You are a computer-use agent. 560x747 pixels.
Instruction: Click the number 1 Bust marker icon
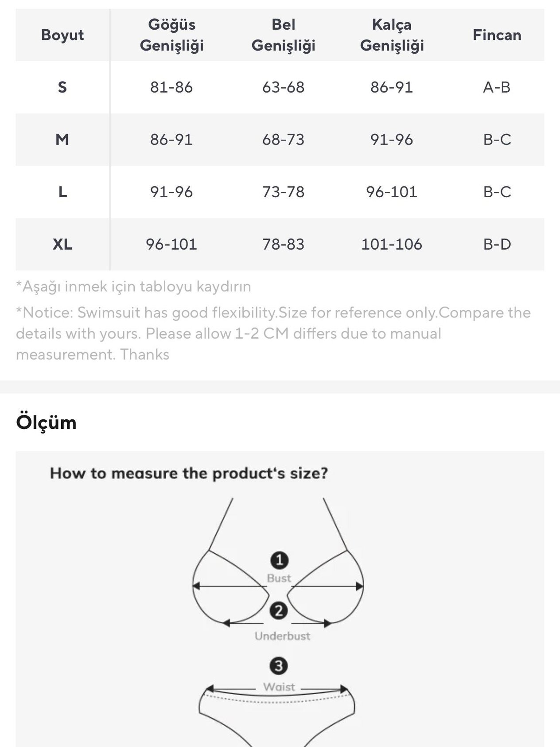[x=279, y=560]
